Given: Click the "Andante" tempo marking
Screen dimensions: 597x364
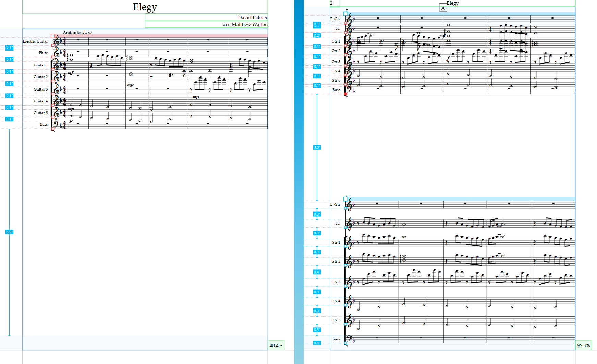Looking at the screenshot, I should tap(72, 33).
